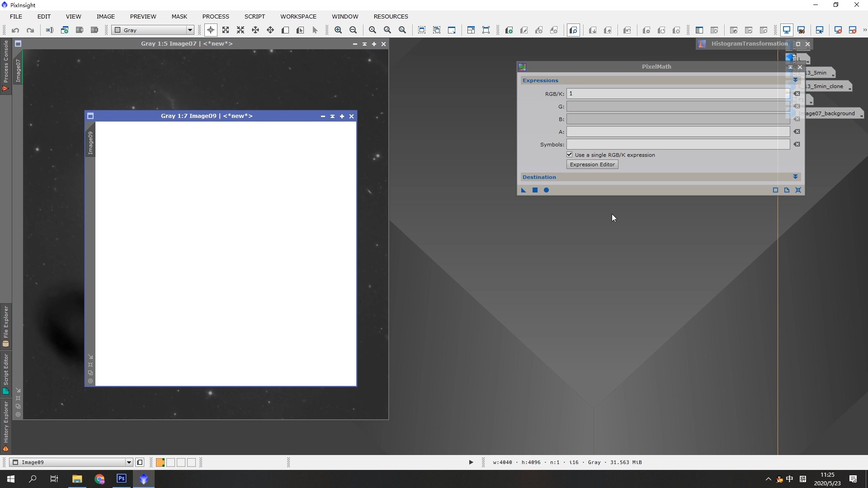Select the Image07_background process icon
The height and width of the screenshot is (488, 868).
pos(833,113)
